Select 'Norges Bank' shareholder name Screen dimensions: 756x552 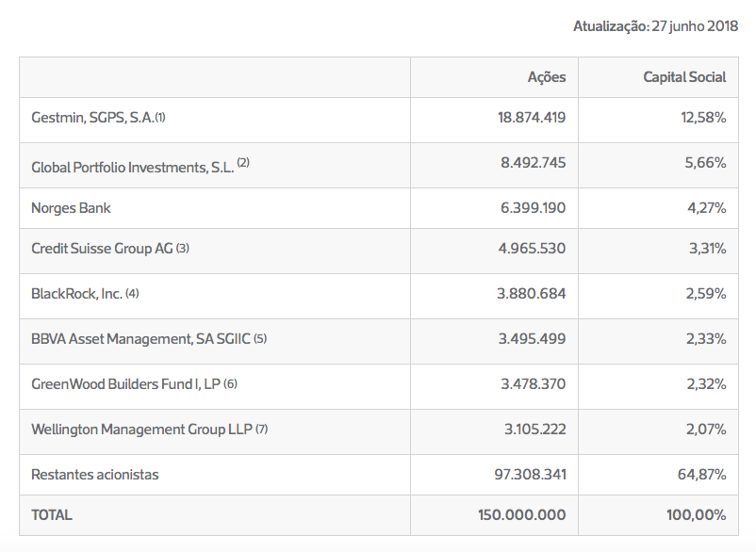[71, 208]
